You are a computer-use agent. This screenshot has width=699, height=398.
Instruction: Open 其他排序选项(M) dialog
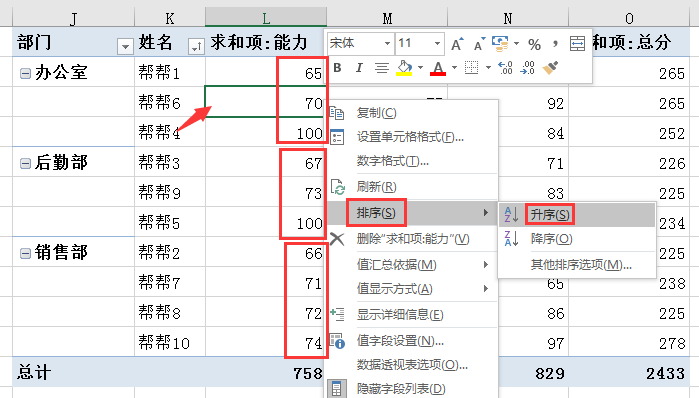coord(577,265)
